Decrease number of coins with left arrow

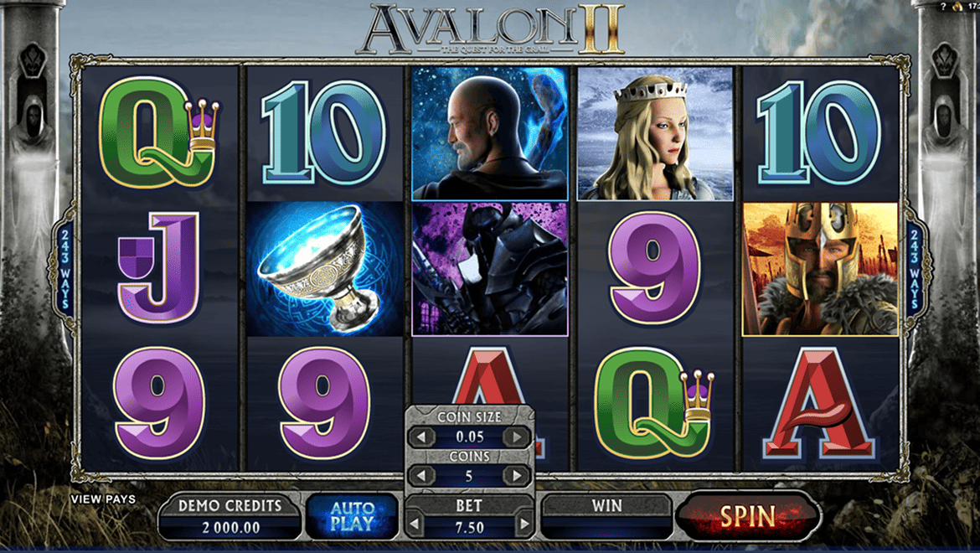[x=422, y=476]
